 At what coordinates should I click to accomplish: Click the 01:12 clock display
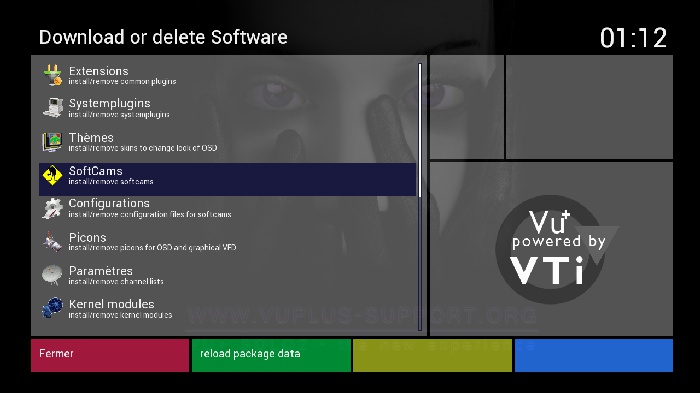click(633, 38)
